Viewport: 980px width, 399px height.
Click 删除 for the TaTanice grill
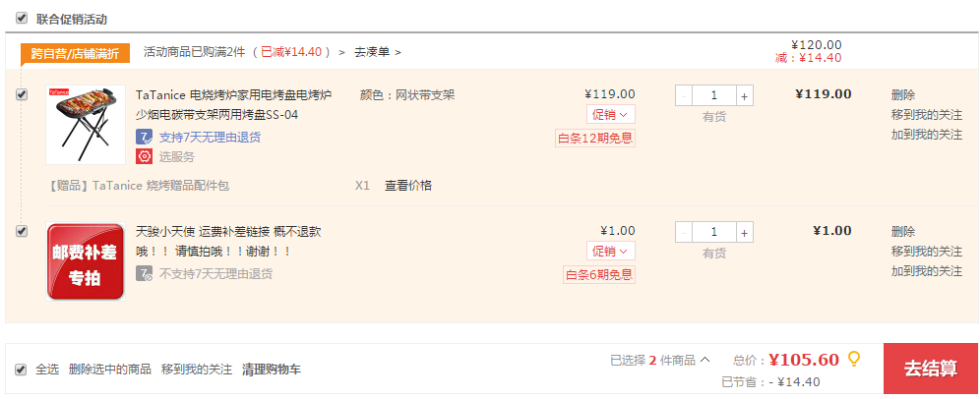[x=903, y=95]
